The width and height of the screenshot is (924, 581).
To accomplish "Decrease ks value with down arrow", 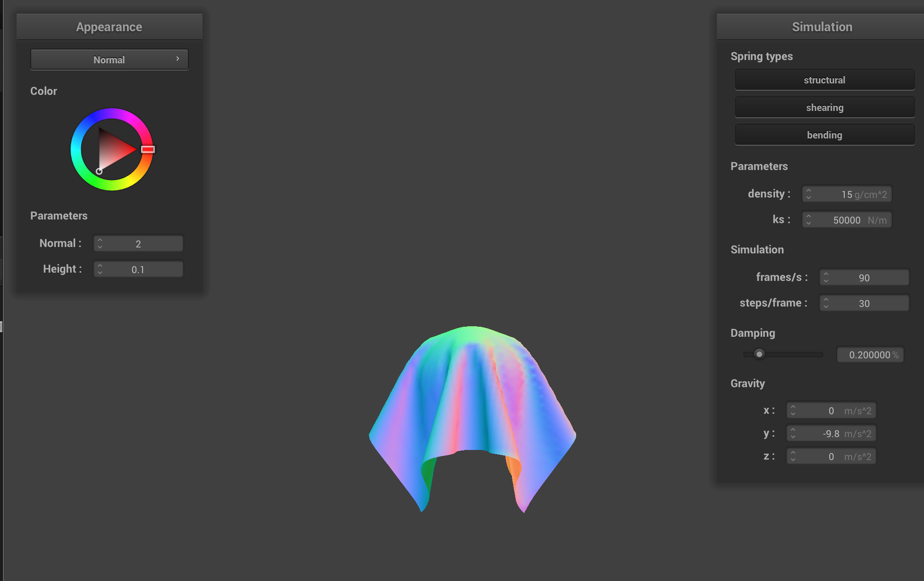I will point(808,223).
